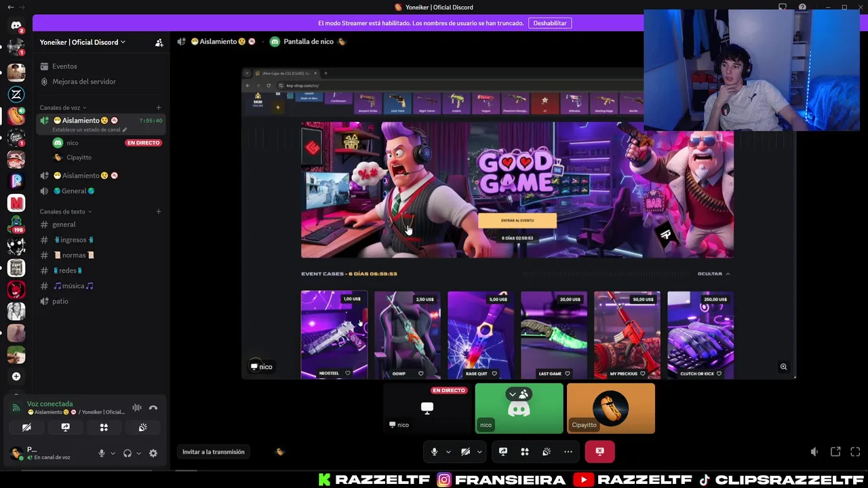Share screen button in voice panel
The image size is (868, 488).
click(65, 428)
